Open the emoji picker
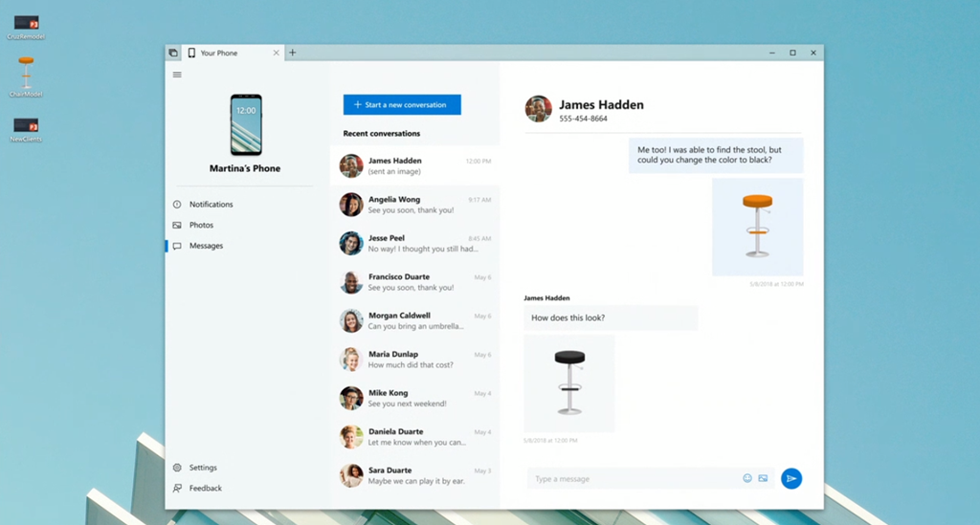Viewport: 980px width, 525px height. [x=746, y=478]
